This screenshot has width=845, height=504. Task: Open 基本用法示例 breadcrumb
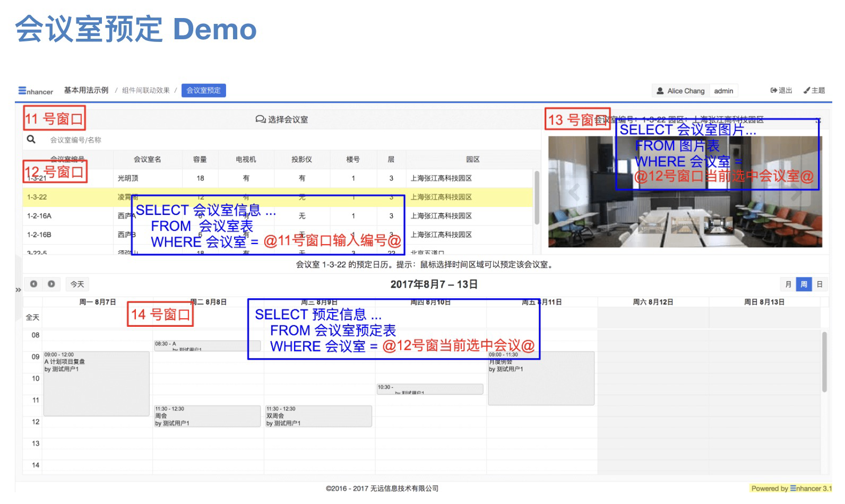click(86, 90)
